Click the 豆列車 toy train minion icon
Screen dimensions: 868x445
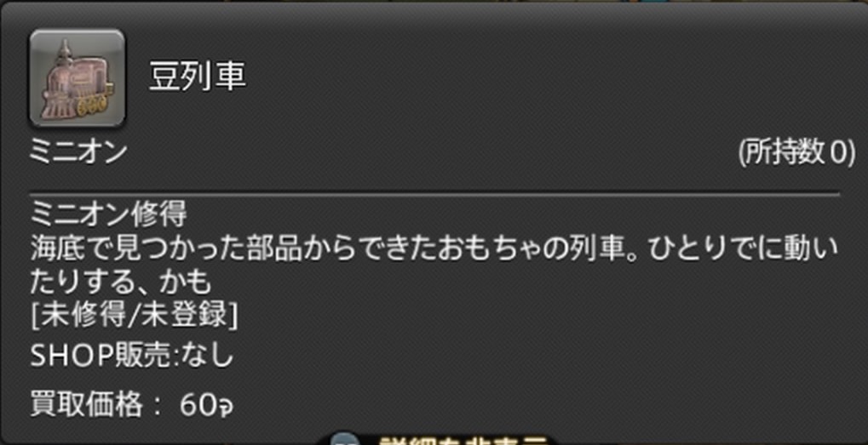coord(77,77)
